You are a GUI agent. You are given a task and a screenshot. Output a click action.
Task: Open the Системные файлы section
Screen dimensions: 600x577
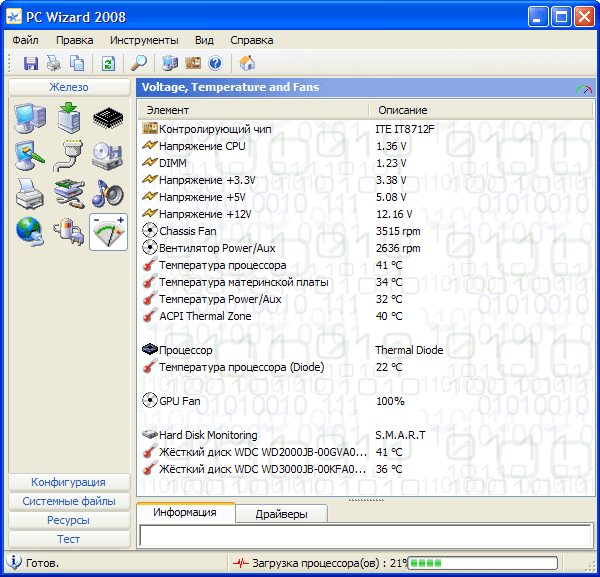[69, 501]
